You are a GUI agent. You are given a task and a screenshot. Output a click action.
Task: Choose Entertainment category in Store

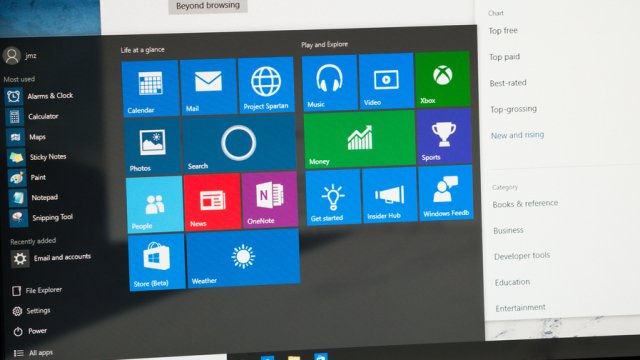click(520, 308)
